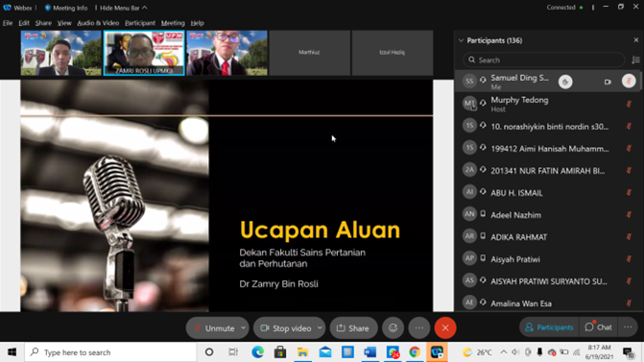Open the reactions smiley icon

(394, 327)
